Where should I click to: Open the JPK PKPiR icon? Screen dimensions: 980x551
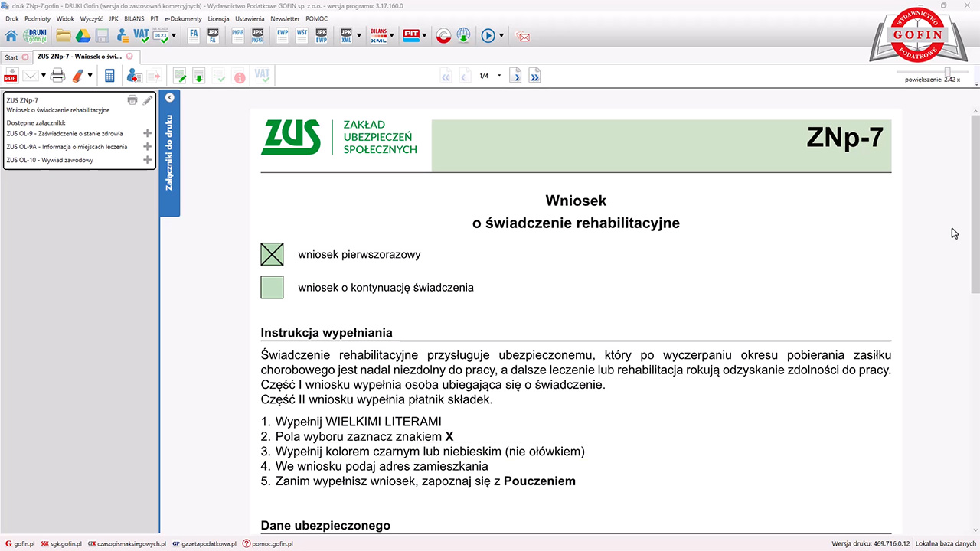point(258,35)
